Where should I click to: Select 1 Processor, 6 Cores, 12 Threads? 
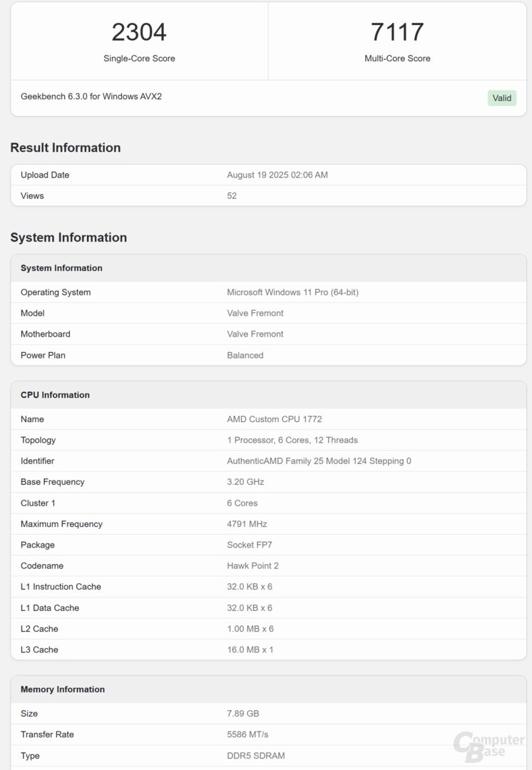[x=292, y=440]
